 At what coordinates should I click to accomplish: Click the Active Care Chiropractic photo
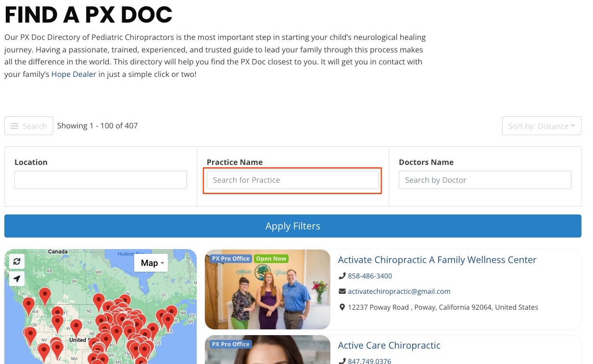pos(267,350)
